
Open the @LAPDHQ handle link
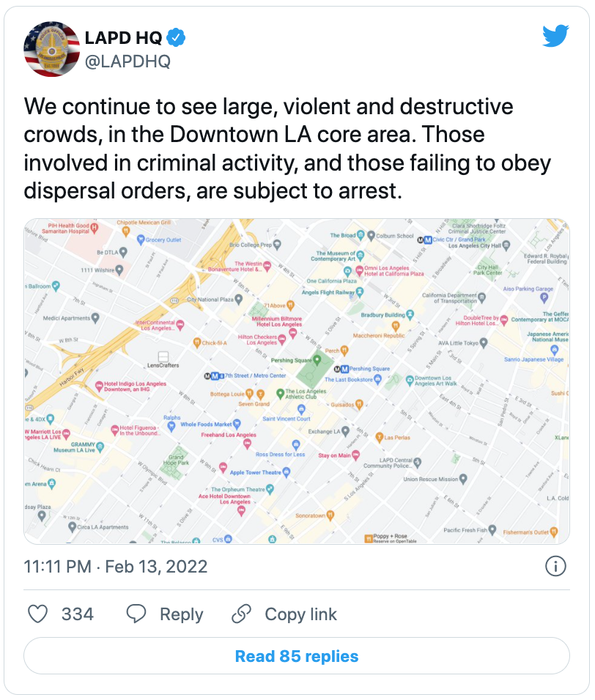coord(127,62)
